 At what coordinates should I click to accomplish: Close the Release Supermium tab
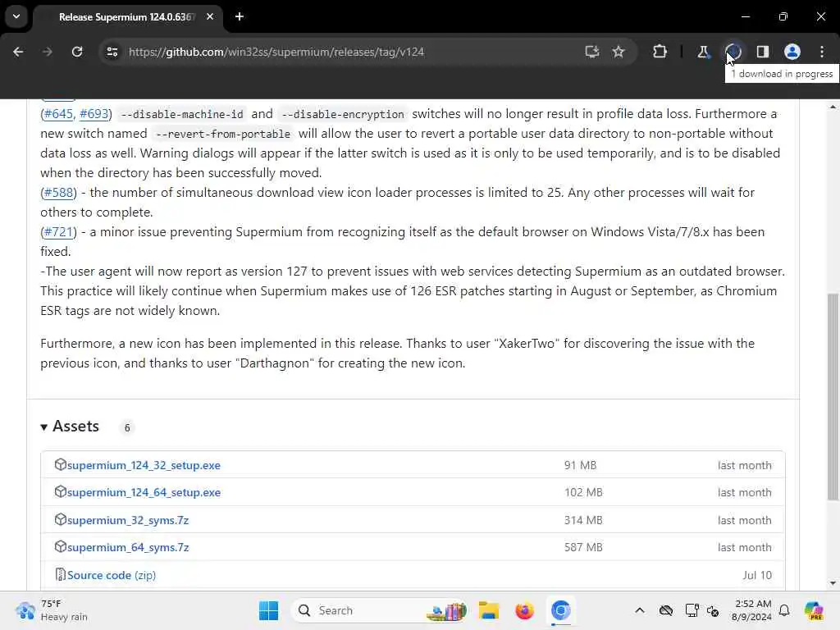pos(210,16)
